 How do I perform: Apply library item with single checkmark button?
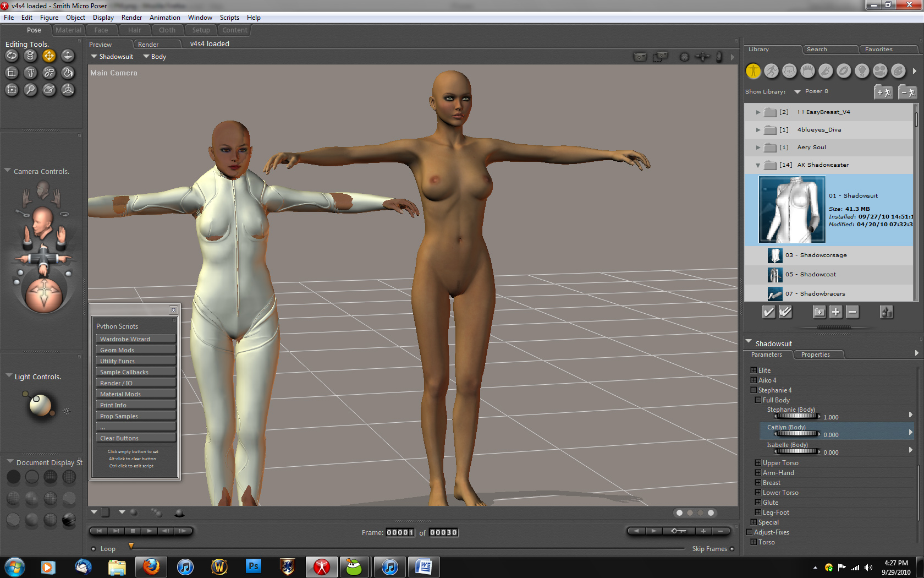(768, 312)
